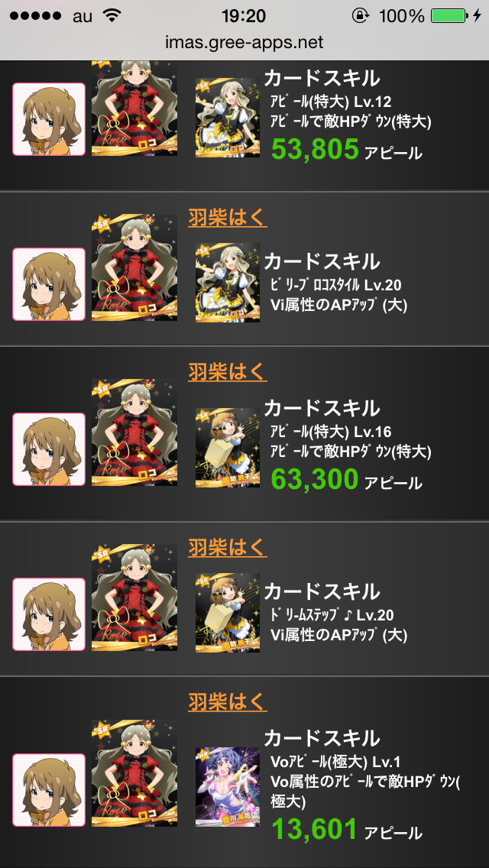Tap the red-dress ロコ card in the 53,805 row

[134, 108]
